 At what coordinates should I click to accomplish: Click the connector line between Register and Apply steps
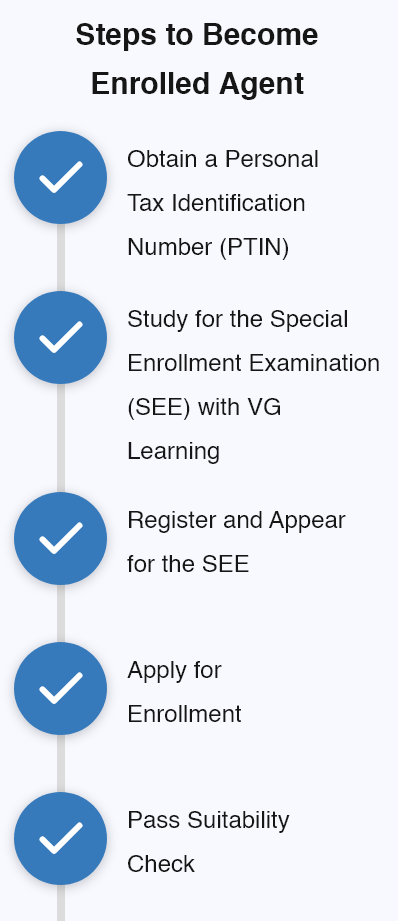(x=60, y=613)
